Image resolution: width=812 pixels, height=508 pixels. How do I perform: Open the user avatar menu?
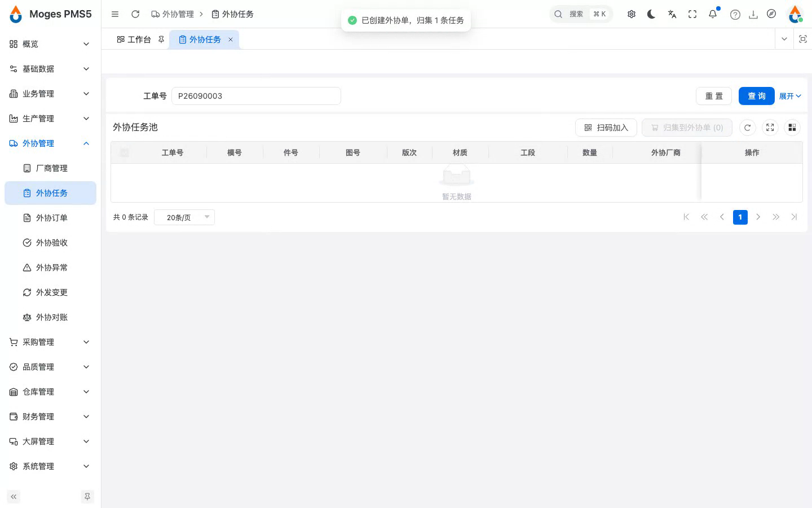coord(795,14)
